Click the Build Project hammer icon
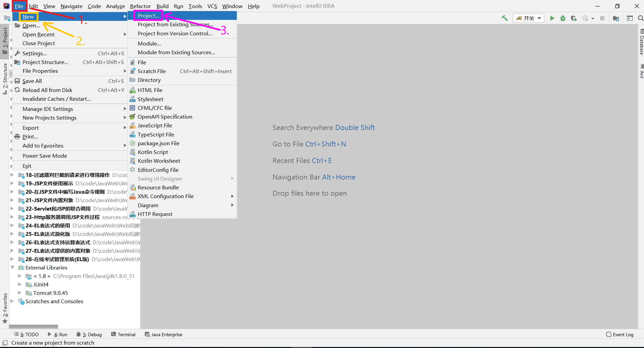 (505, 18)
